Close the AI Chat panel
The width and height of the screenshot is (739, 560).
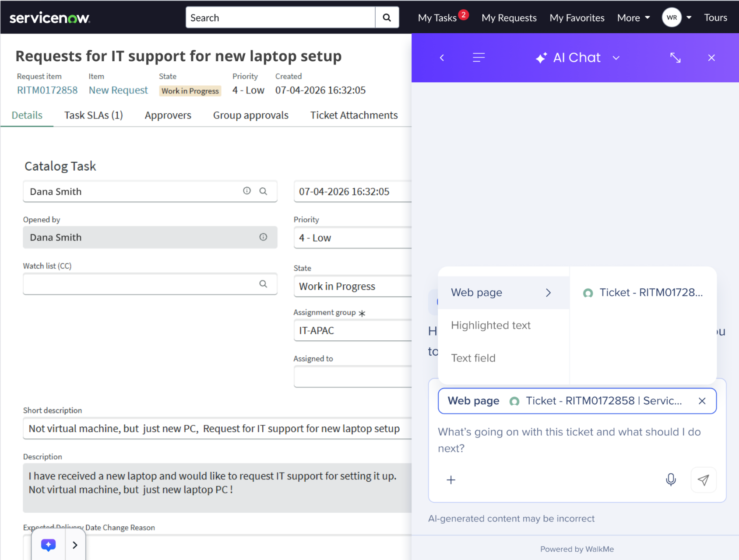[x=711, y=58]
